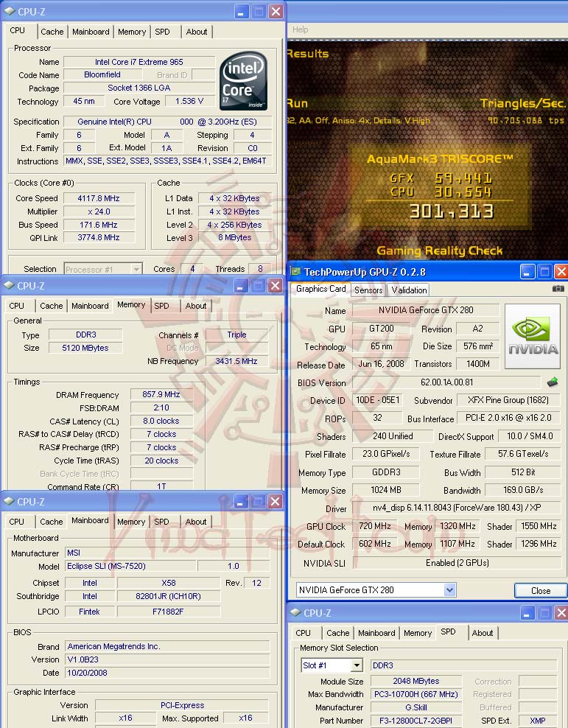Close the CPU-Z window showing Mainboard info

tap(276, 502)
